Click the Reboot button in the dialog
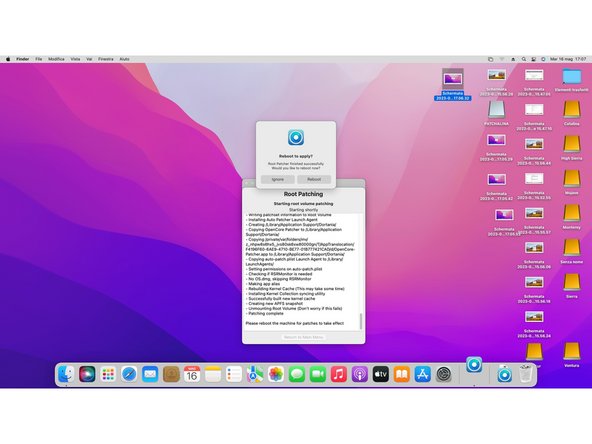This screenshot has width=592, height=444. 314,179
